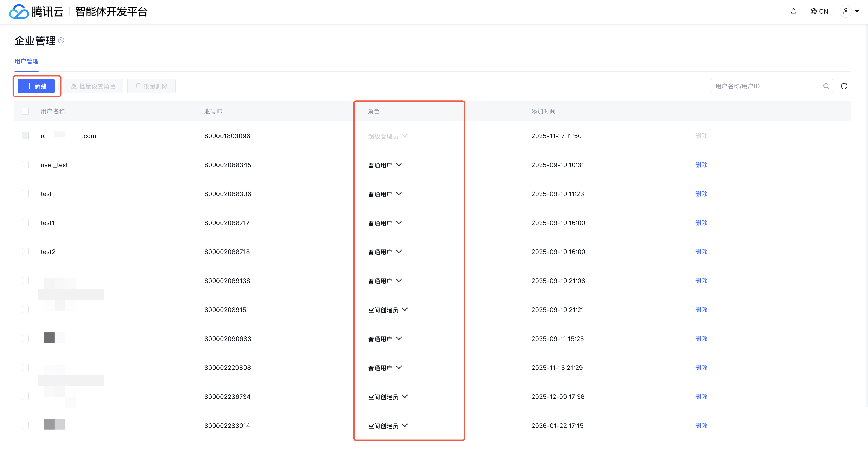This screenshot has height=451, width=868.
Task: Click the help question mark beside 企业管理
Action: click(x=61, y=41)
